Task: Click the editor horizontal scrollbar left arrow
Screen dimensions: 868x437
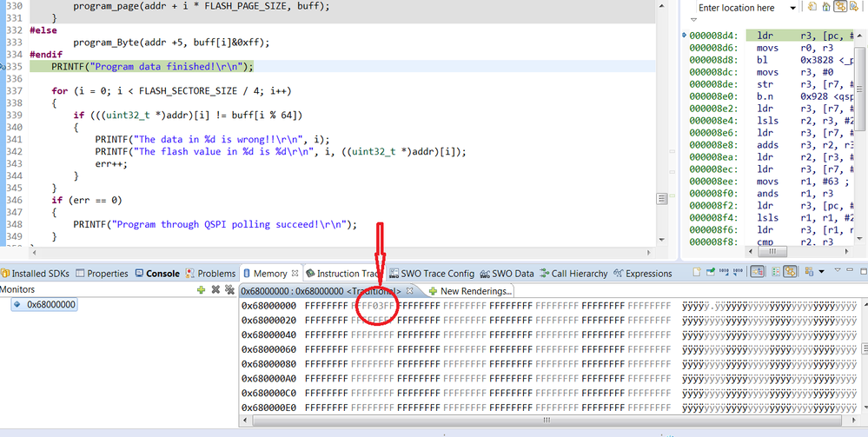Action: pos(33,252)
